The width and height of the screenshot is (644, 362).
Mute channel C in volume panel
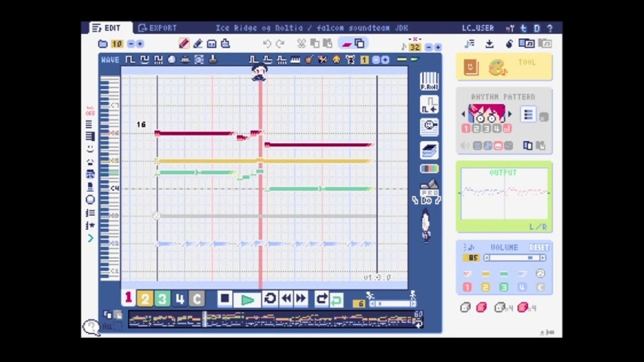tap(541, 287)
